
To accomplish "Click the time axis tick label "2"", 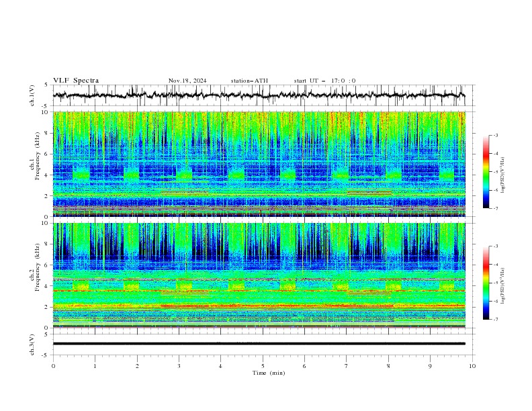I will pyautogui.click(x=137, y=366).
